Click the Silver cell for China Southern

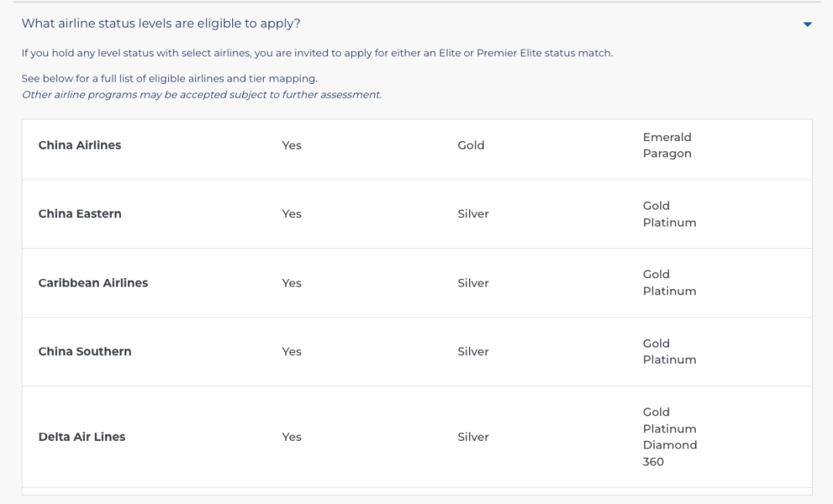(x=473, y=351)
